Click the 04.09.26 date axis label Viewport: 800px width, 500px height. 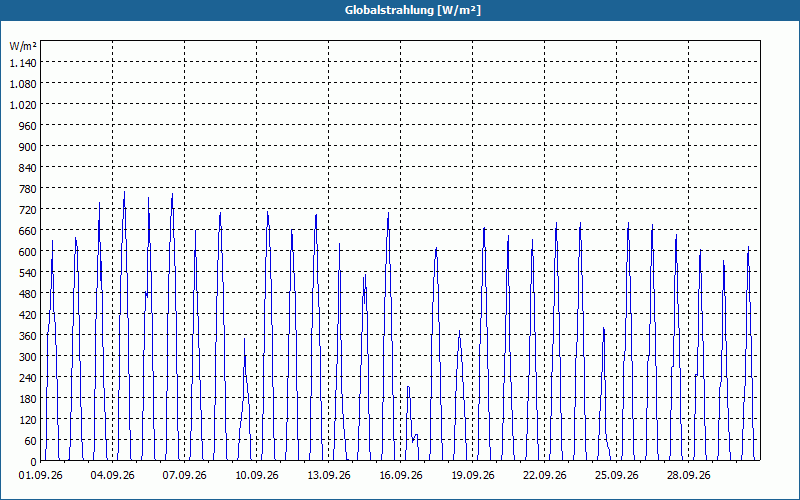[x=112, y=476]
